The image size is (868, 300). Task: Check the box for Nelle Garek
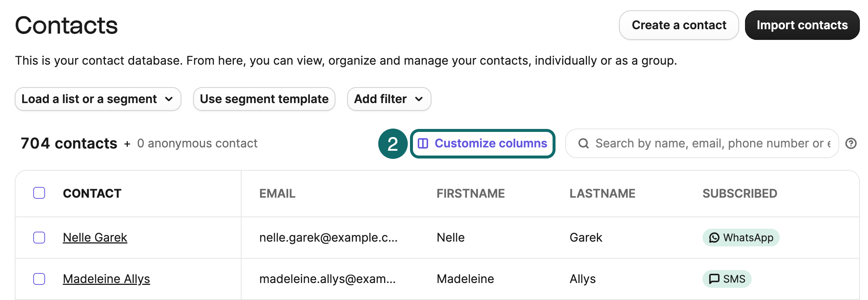pyautogui.click(x=39, y=238)
